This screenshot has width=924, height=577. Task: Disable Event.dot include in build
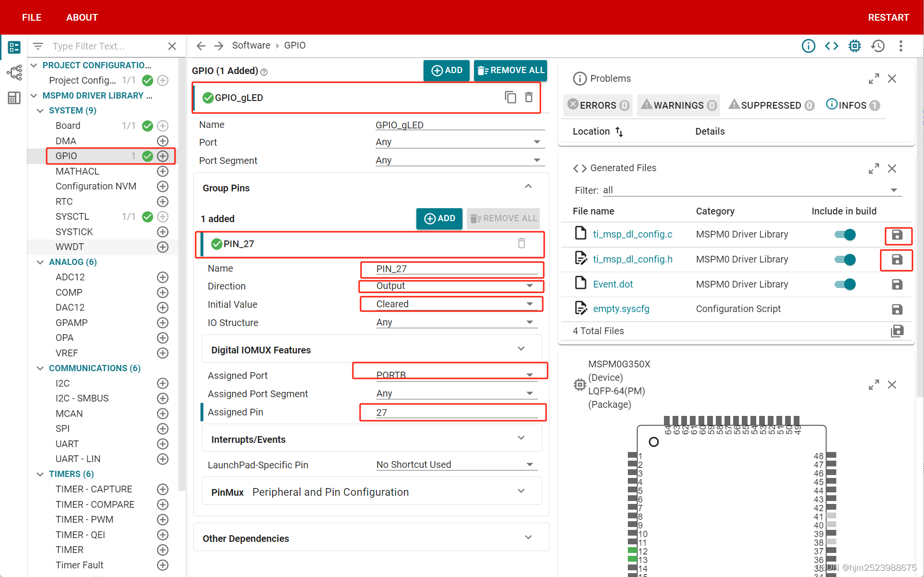pyautogui.click(x=845, y=284)
